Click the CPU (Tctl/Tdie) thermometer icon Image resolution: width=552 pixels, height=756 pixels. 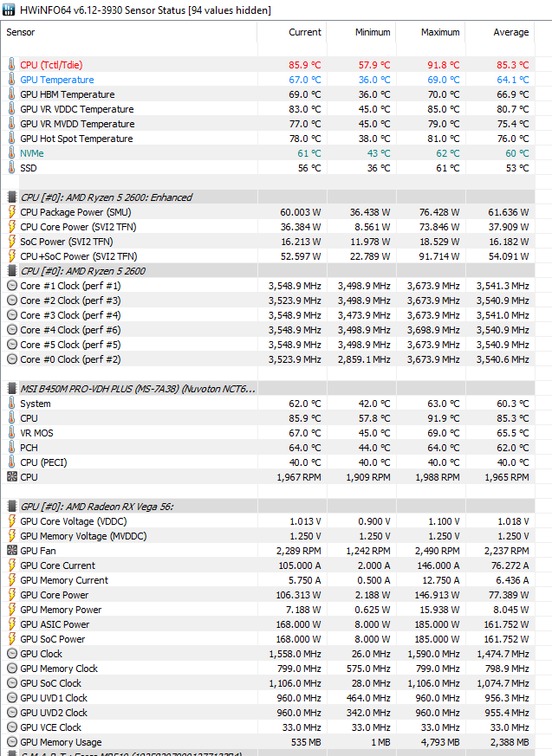(x=11, y=65)
